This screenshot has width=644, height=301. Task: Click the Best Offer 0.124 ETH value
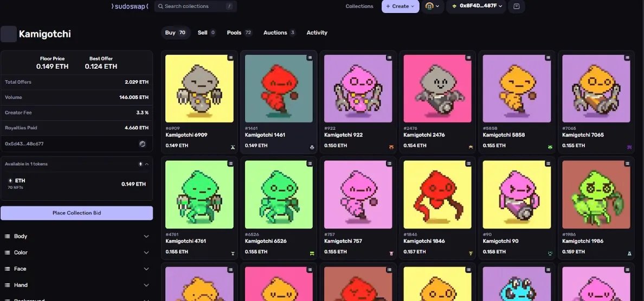pos(101,67)
